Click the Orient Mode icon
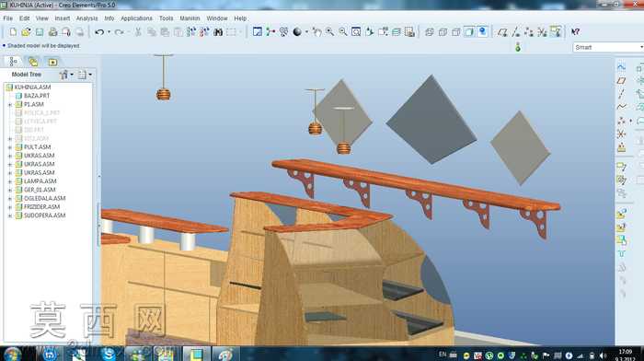This screenshot has height=361, width=644. [x=283, y=31]
